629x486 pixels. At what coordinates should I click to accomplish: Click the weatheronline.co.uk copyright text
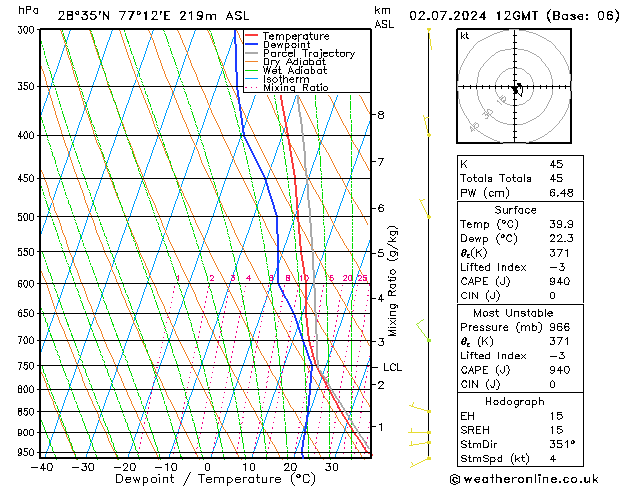tap(524, 479)
